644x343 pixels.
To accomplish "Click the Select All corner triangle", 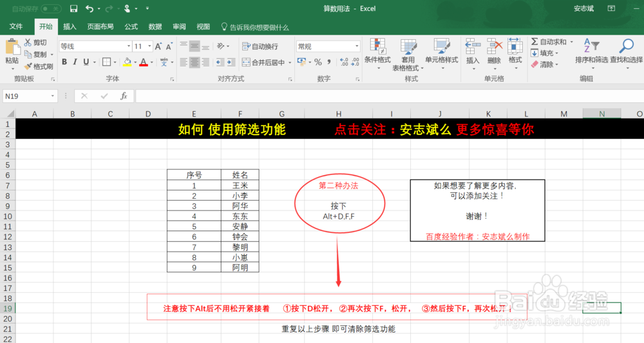I will [10, 114].
